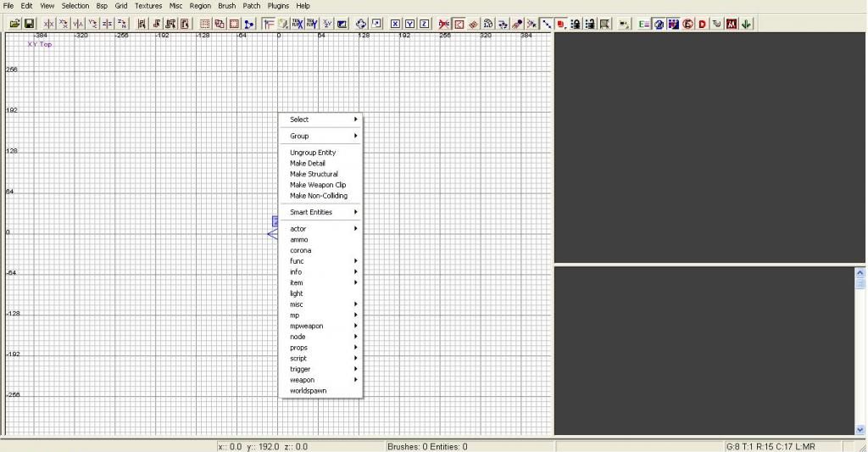
Task: Choose Make Detail from context menu
Action: 320,164
